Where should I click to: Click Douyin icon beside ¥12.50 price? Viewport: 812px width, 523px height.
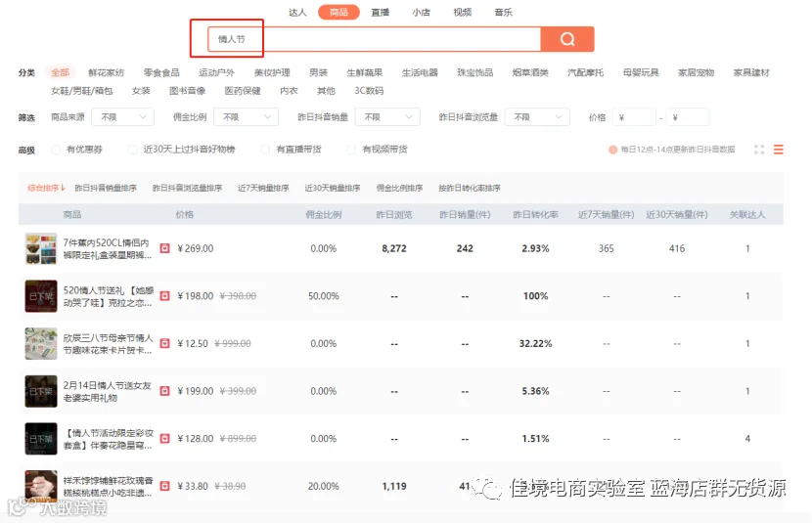pyautogui.click(x=164, y=343)
